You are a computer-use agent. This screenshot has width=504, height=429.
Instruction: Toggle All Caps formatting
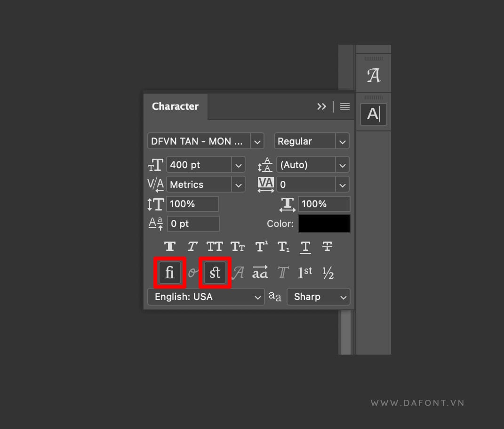215,246
